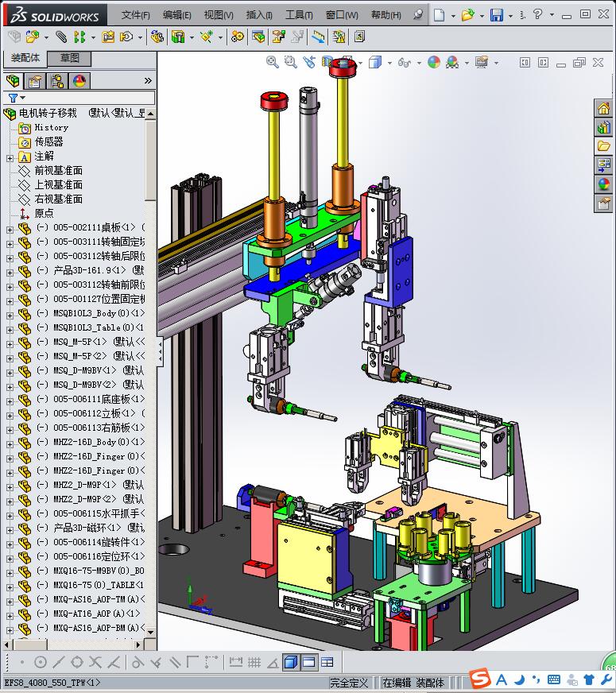The width and height of the screenshot is (616, 693).
Task: Open the PropertyManager tab icon
Action: click(x=34, y=81)
